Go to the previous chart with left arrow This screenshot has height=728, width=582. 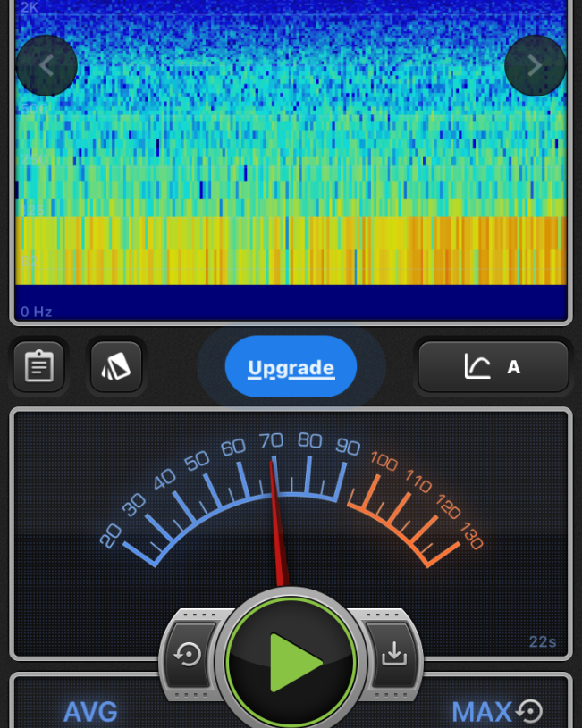pos(46,65)
